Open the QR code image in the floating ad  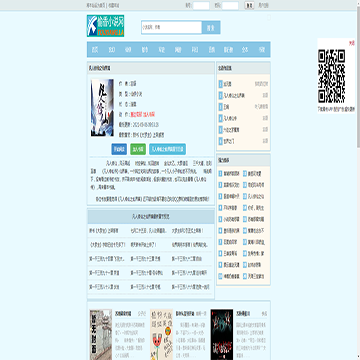coord(331,76)
